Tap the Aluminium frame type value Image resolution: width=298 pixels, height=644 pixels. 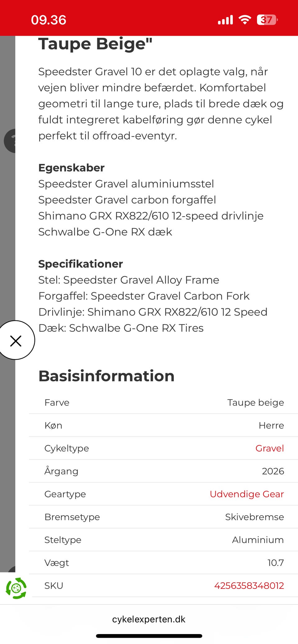pos(258,540)
